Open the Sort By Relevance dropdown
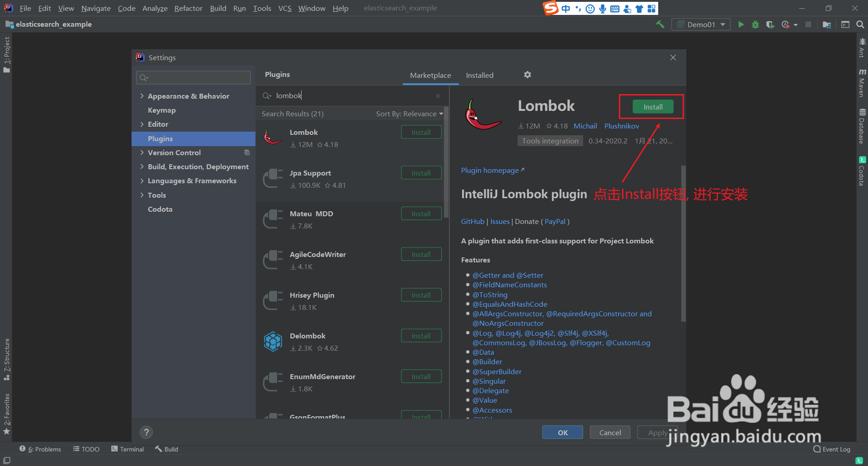This screenshot has height=466, width=868. 410,114
